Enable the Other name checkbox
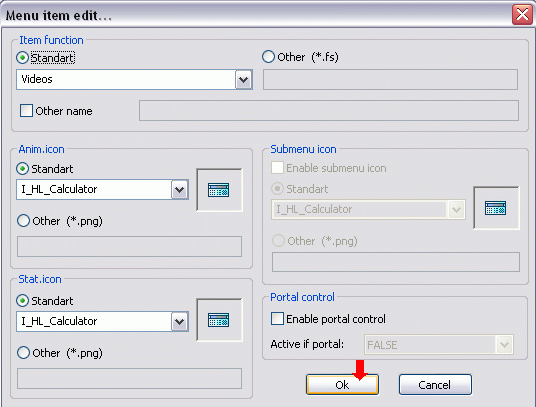536x407 pixels. (26, 111)
